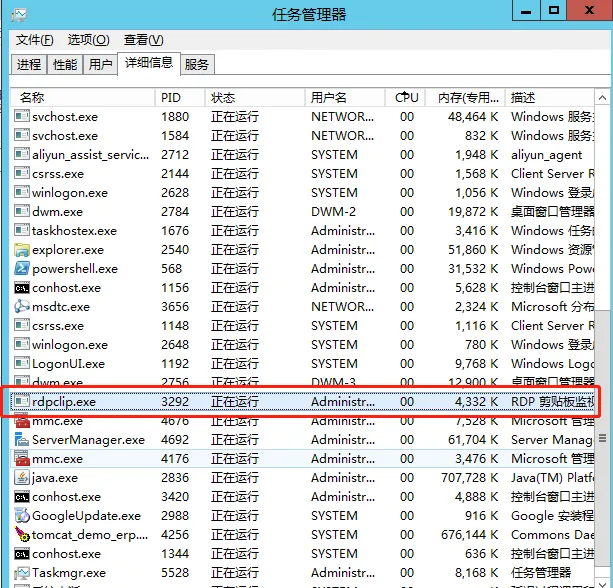This screenshot has width=613, height=588.
Task: Select the GoogleUpdate.exe process name
Action: coord(86,516)
